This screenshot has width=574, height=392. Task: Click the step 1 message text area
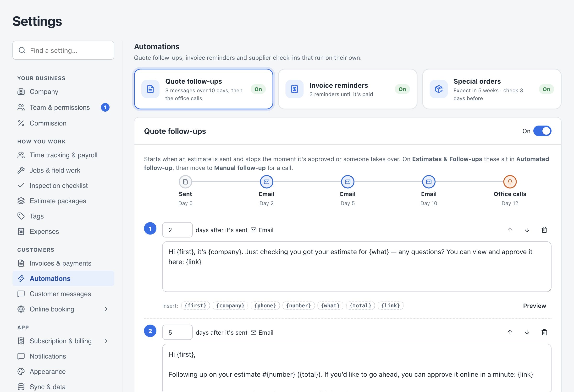(357, 267)
